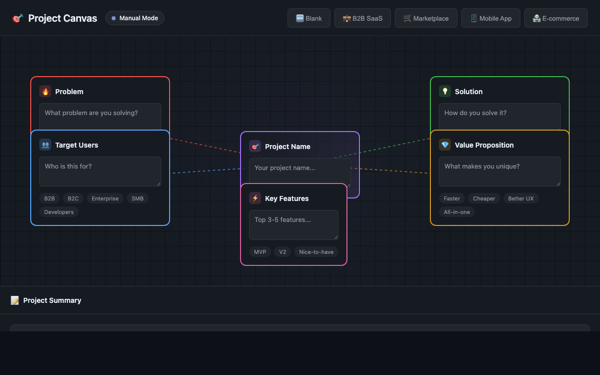This screenshot has height=375, width=600.
Task: Select the B2B tag chip
Action: tap(49, 199)
